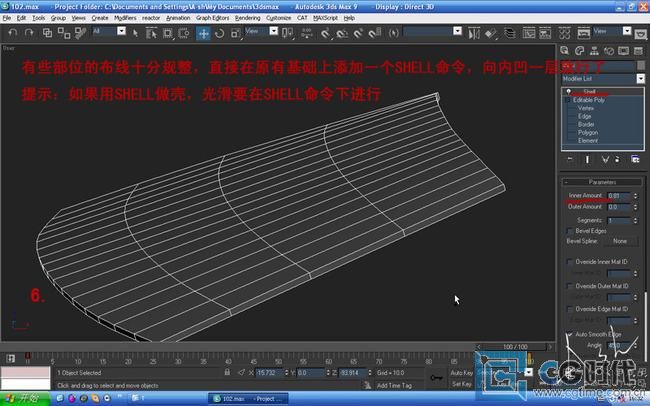
Task: Open the Rendering menu
Action: click(247, 18)
